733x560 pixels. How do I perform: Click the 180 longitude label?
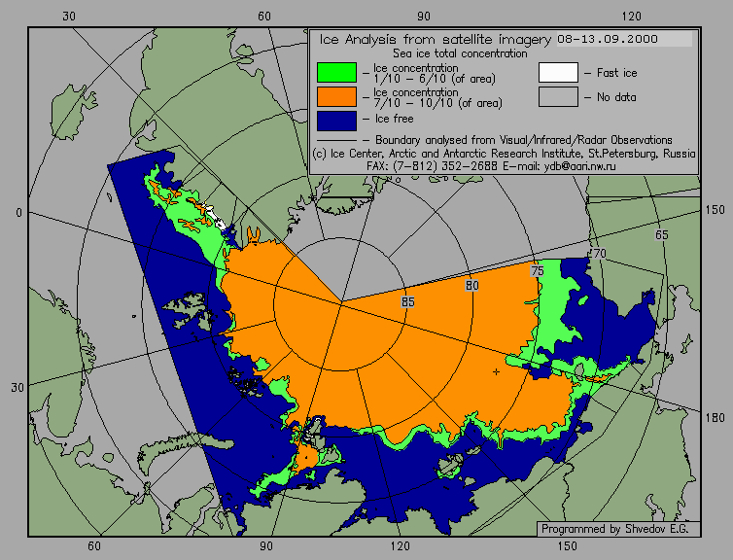(715, 418)
